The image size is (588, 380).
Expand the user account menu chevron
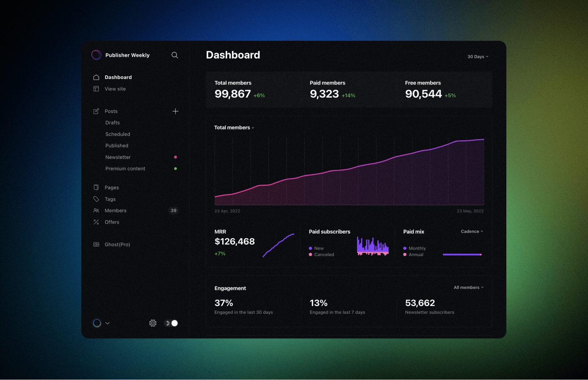(x=108, y=323)
